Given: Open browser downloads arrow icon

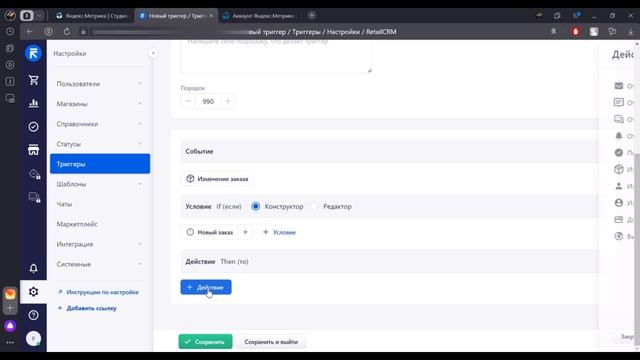Looking at the screenshot, I should click(x=631, y=31).
